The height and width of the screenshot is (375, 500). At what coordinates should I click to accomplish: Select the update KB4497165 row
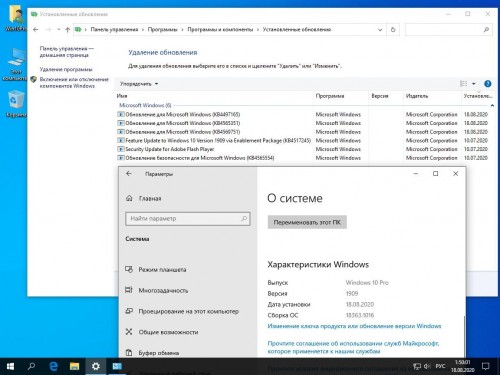303,114
